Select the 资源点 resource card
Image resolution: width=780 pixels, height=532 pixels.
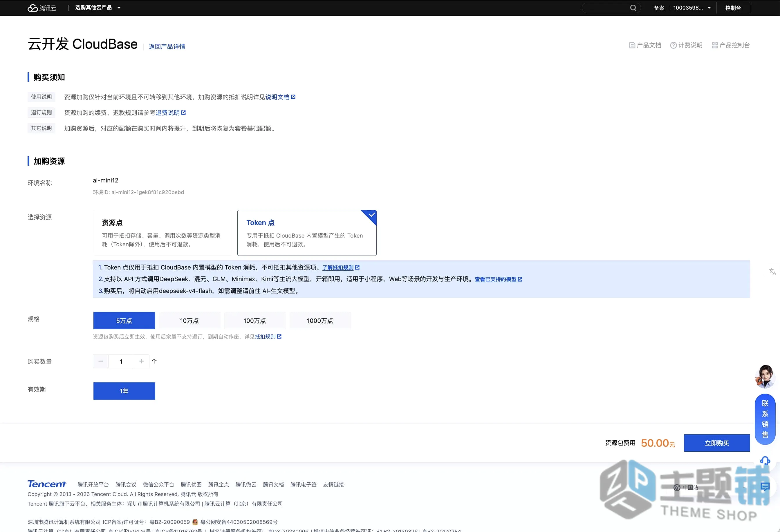(x=162, y=233)
